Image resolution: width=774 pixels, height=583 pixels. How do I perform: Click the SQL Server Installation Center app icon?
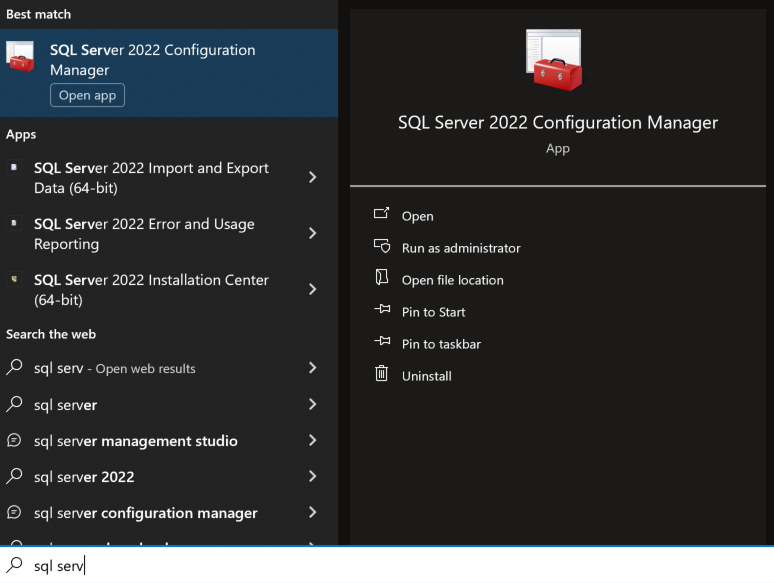14,279
